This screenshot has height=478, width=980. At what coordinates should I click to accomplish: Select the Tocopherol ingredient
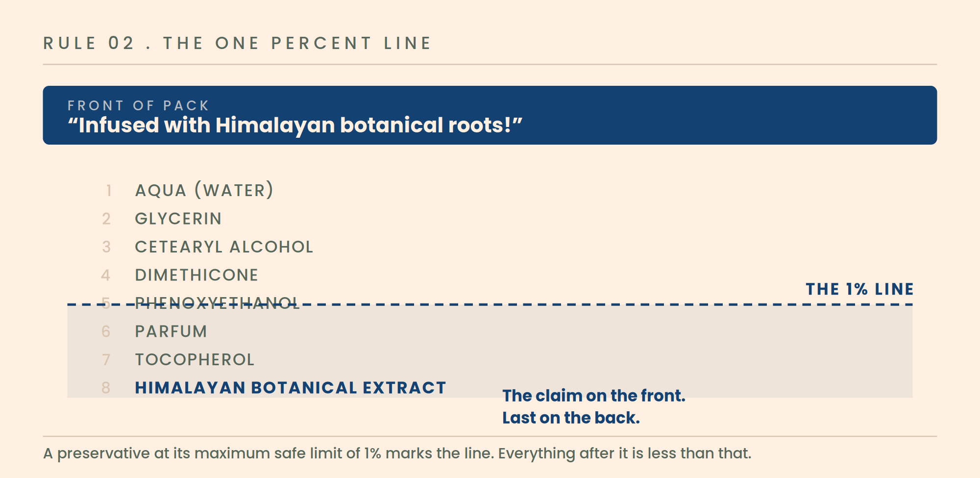point(195,359)
